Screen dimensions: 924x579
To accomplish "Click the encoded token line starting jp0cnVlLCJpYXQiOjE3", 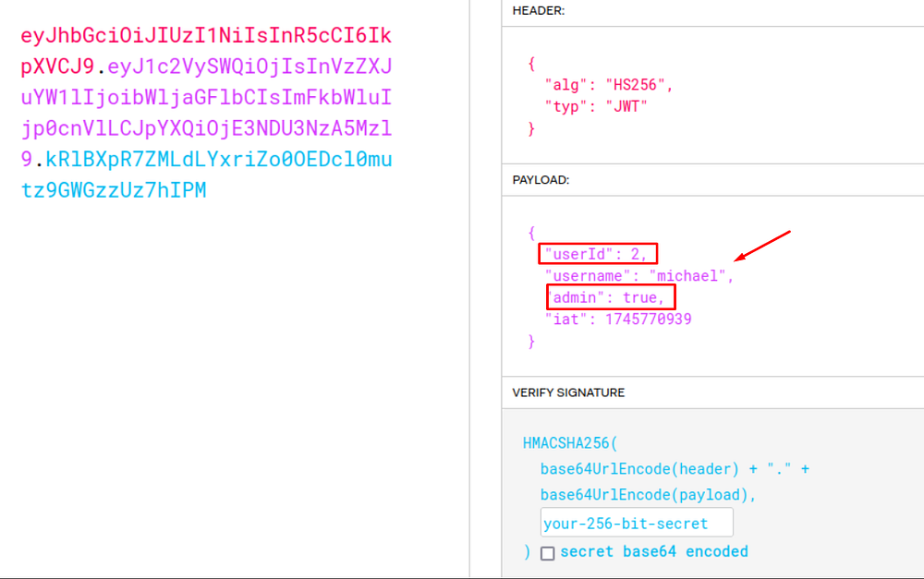I will [206, 127].
